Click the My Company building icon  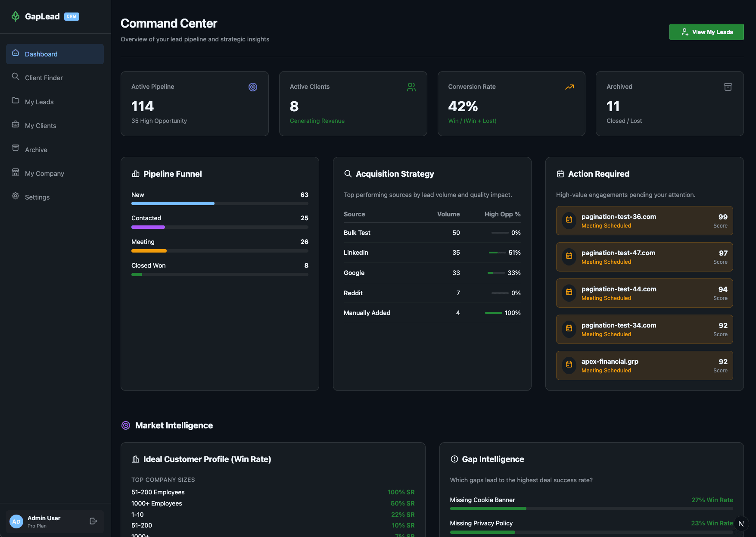point(15,173)
